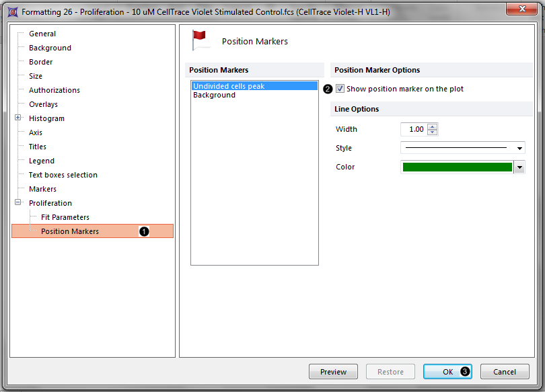Screen dimensions: 545x392
Task: Expand the Histogram tree node
Action: pyautogui.click(x=18, y=118)
